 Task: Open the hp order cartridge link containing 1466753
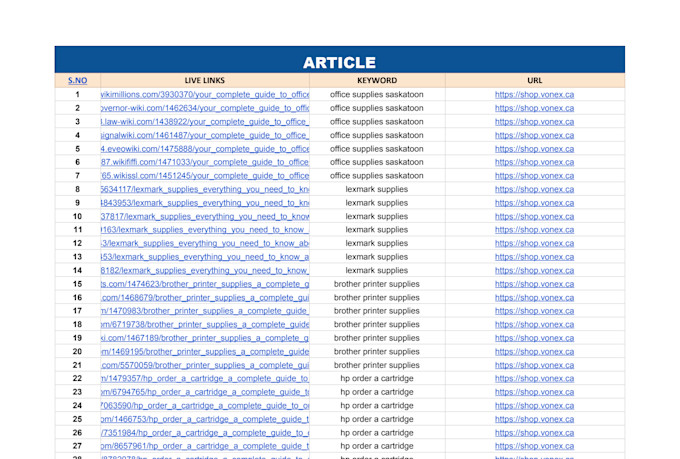[x=205, y=419]
